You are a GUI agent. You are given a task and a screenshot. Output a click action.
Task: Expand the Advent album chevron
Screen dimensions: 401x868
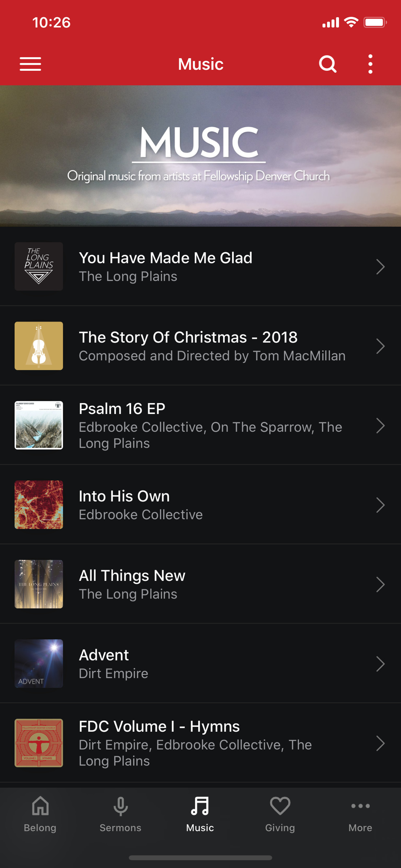(380, 664)
